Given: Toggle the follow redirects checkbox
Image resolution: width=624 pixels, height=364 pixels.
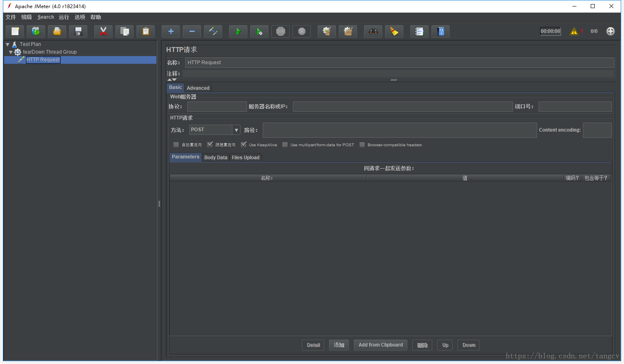Looking at the screenshot, I should click(x=210, y=145).
